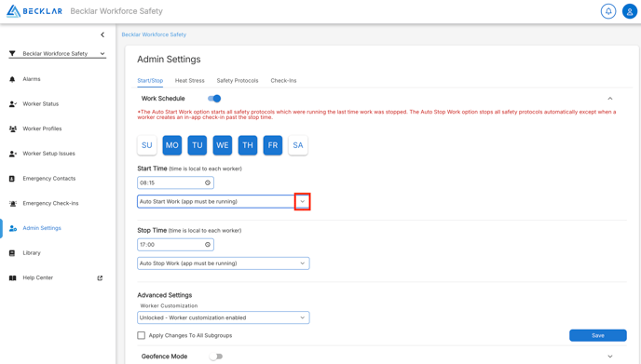Open the Becklar Workforce Safety group selector
Image resolution: width=641 pixels, height=364 pixels.
57,53
